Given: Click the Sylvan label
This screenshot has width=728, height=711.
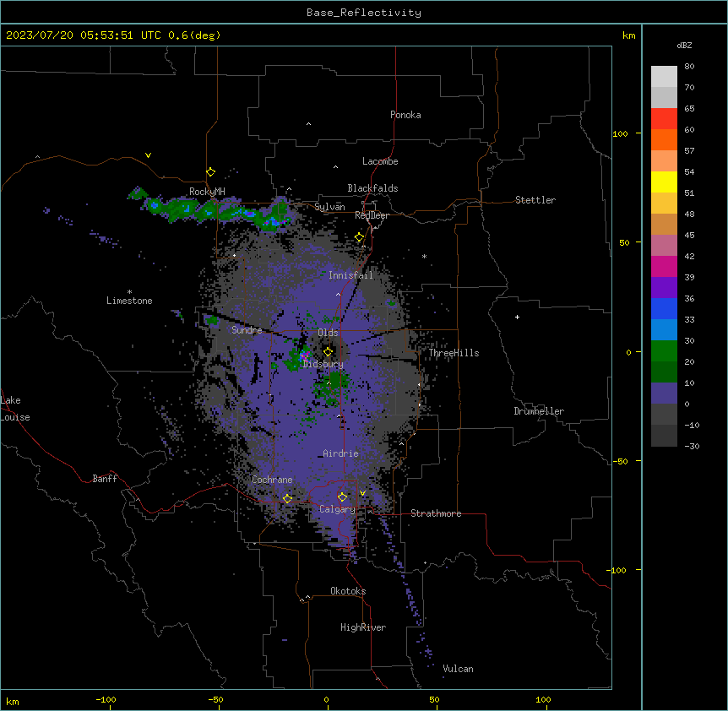Looking at the screenshot, I should click(x=329, y=207).
